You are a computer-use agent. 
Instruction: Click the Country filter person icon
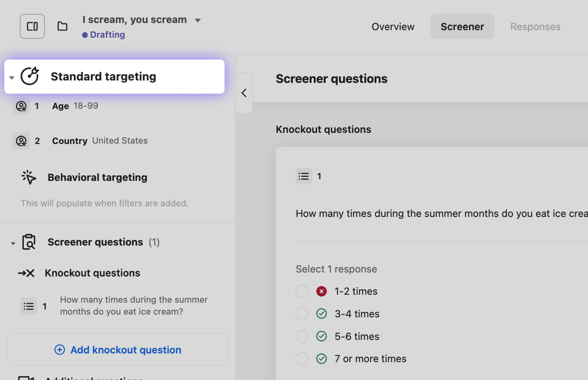click(x=21, y=141)
